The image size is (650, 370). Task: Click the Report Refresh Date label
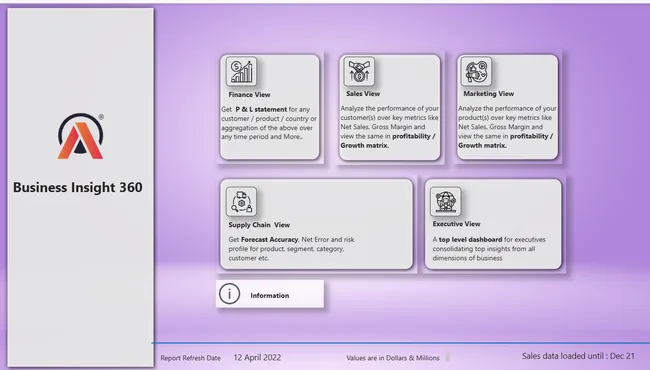[x=191, y=358]
